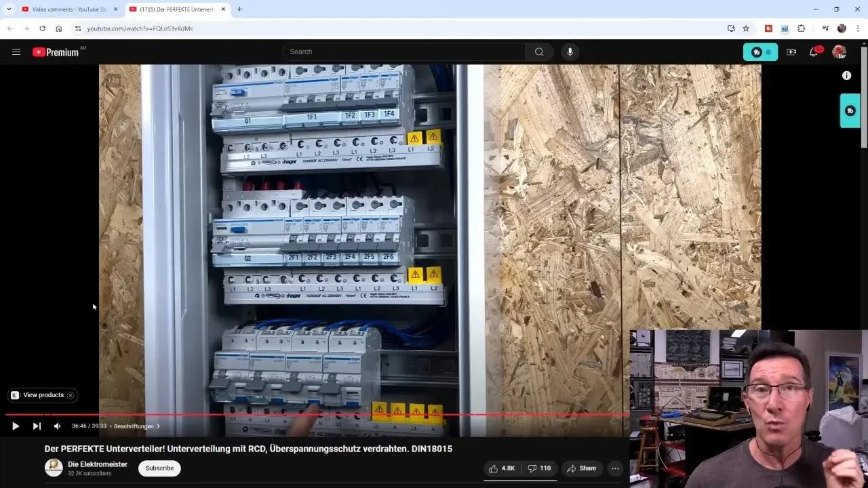Play the paused video

(16, 426)
